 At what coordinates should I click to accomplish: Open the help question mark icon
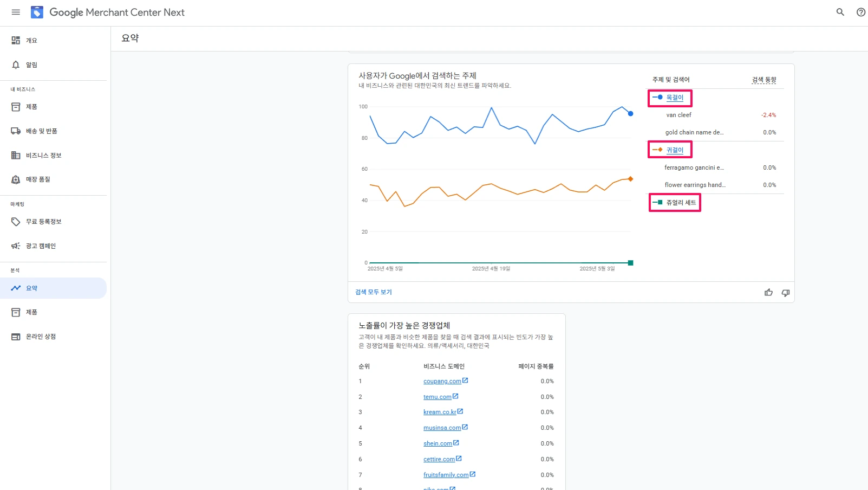860,12
